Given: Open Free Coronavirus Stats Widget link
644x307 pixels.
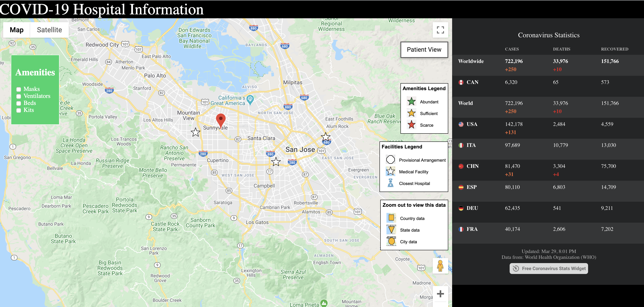Looking at the screenshot, I should click(548, 269).
